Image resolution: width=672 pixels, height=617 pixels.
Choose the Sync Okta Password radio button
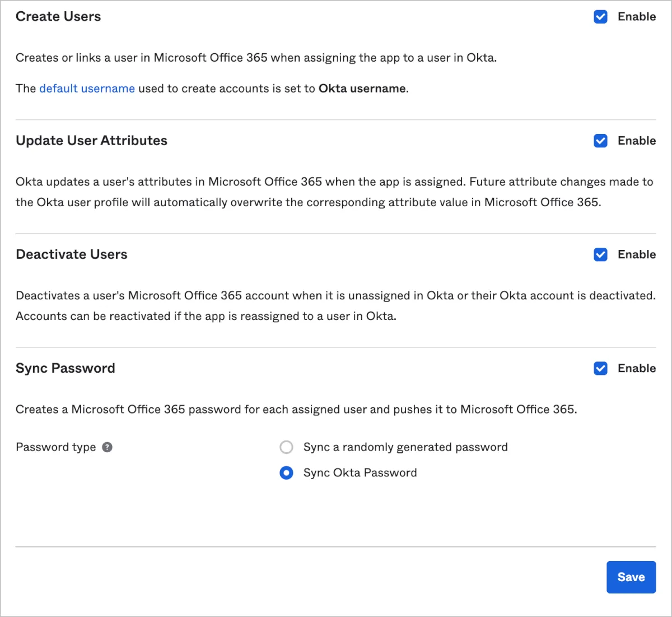[286, 473]
